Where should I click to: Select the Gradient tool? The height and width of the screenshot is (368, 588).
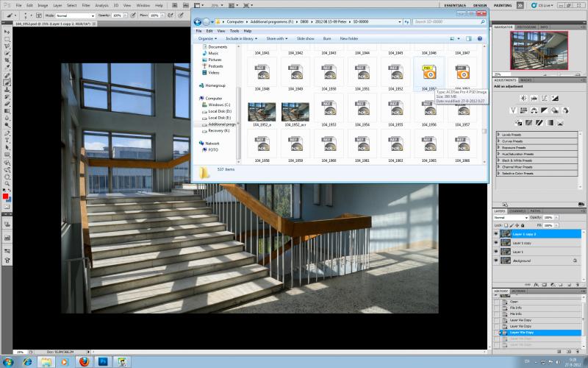7,111
